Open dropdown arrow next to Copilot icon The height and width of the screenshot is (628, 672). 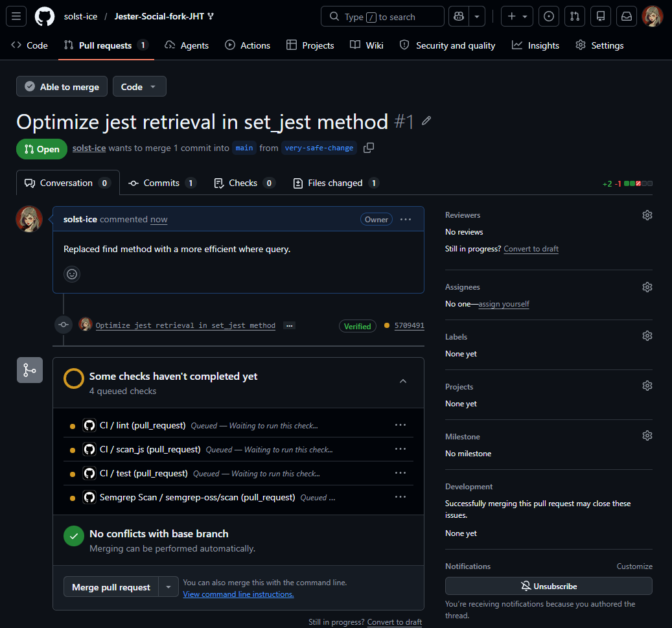[x=477, y=16]
